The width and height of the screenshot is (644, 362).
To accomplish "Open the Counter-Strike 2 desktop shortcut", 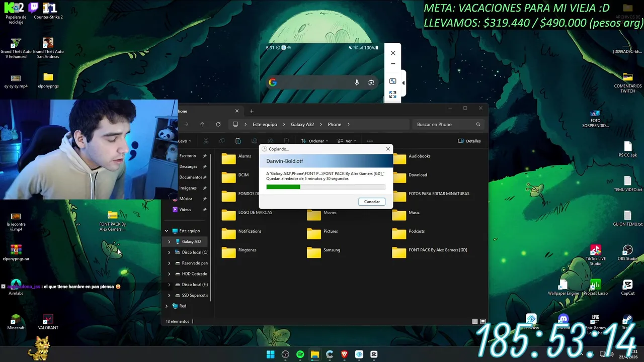I will pos(48,11).
